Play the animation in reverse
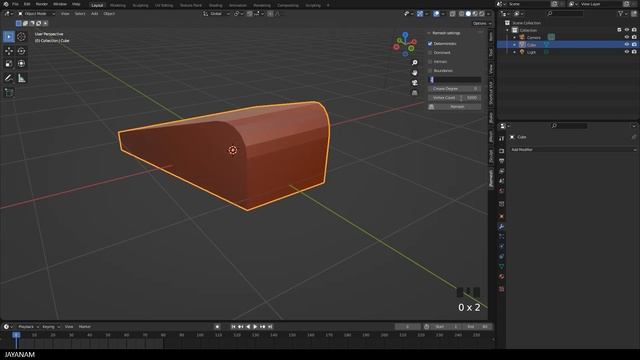640x360 pixels. 248,327
